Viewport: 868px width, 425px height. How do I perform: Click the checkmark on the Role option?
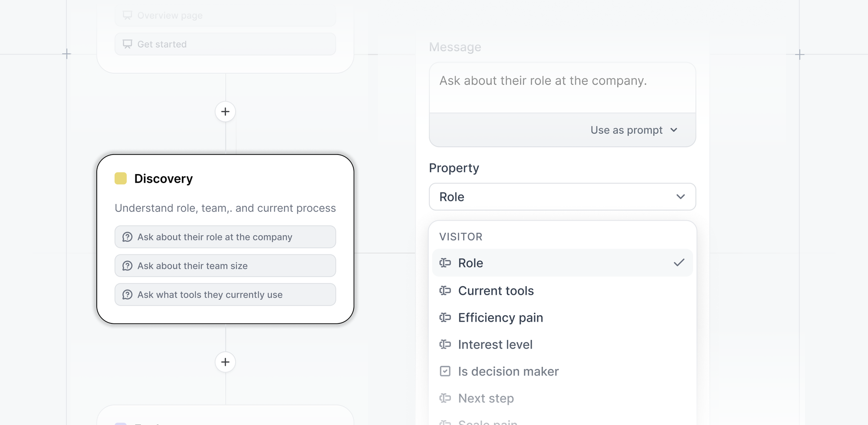click(679, 263)
